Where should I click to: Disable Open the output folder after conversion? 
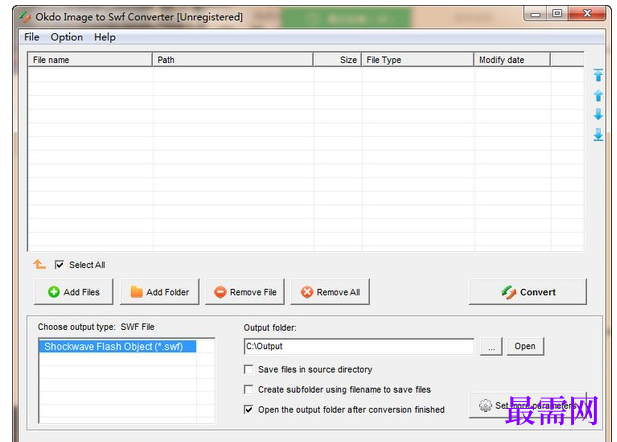248,409
